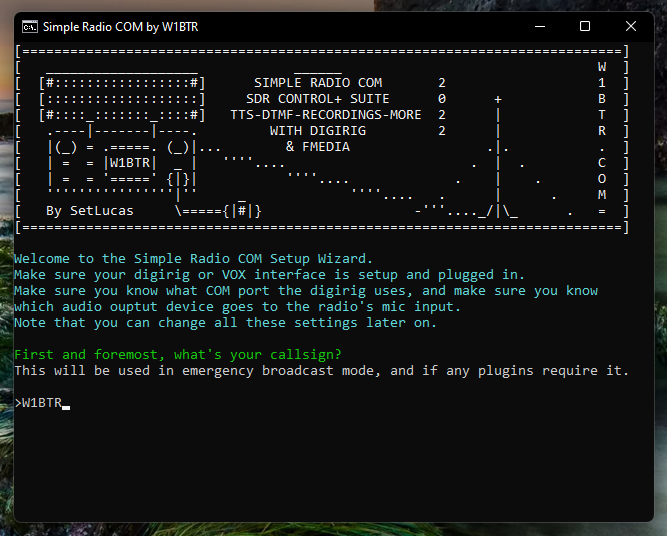
Task: Click the line about emergency broadcast mode
Action: pos(322,371)
